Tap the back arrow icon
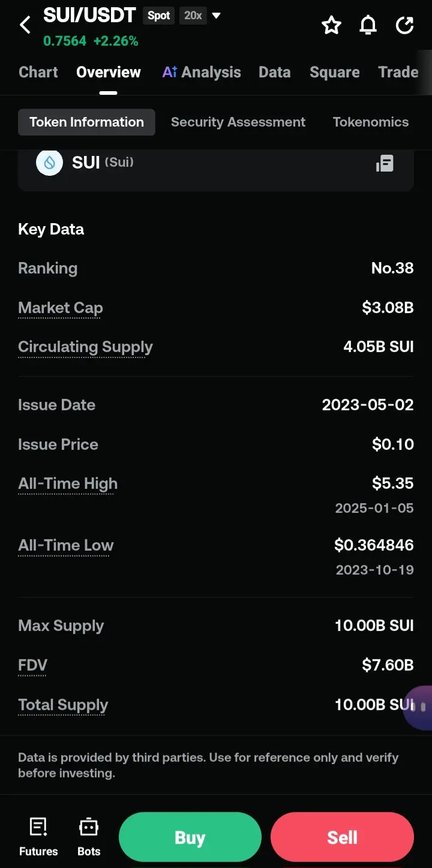This screenshot has height=868, width=432. click(25, 25)
